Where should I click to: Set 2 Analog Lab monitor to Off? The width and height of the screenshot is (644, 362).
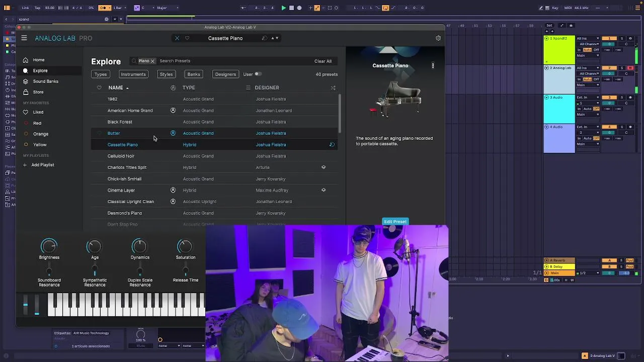[x=597, y=79]
